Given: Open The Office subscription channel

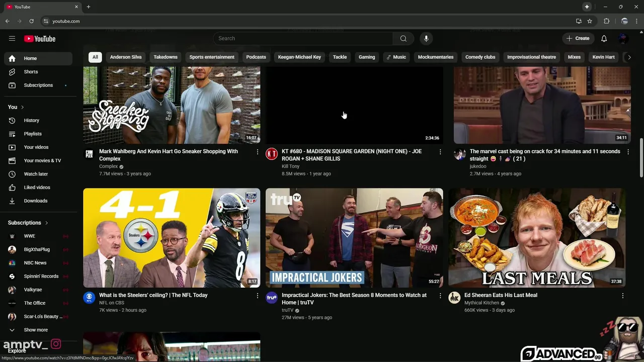Looking at the screenshot, I should 38,303.
